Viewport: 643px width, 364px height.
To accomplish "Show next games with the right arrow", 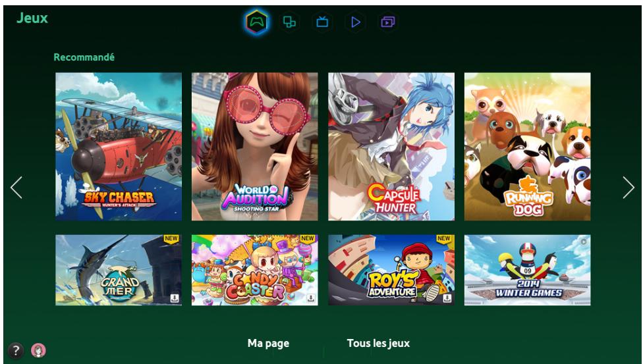I will 628,188.
